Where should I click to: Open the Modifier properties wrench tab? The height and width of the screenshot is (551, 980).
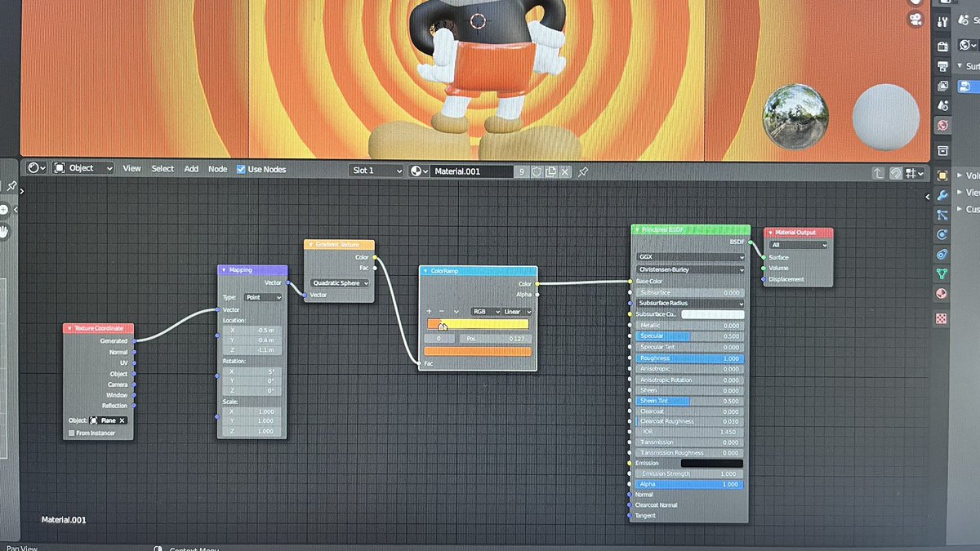pyautogui.click(x=942, y=195)
